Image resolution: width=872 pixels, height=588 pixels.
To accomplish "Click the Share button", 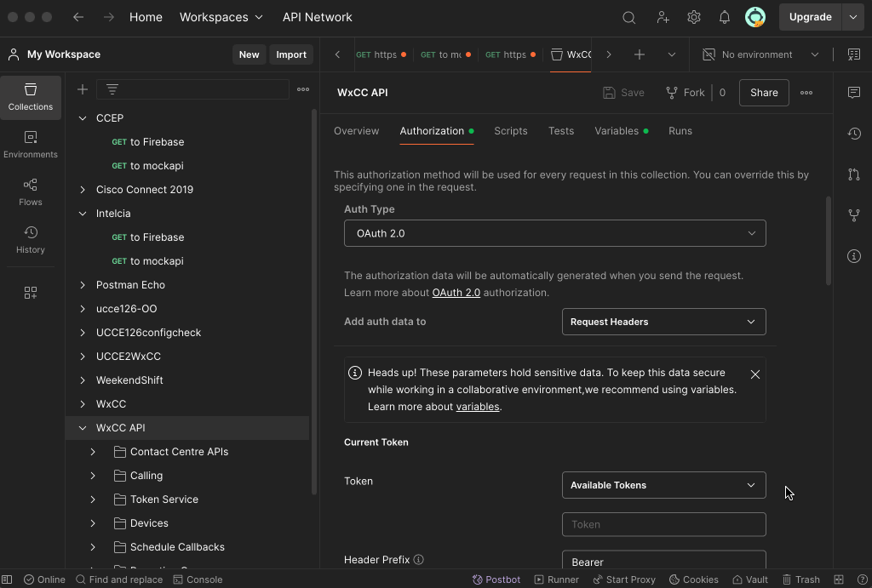I will pyautogui.click(x=763, y=93).
